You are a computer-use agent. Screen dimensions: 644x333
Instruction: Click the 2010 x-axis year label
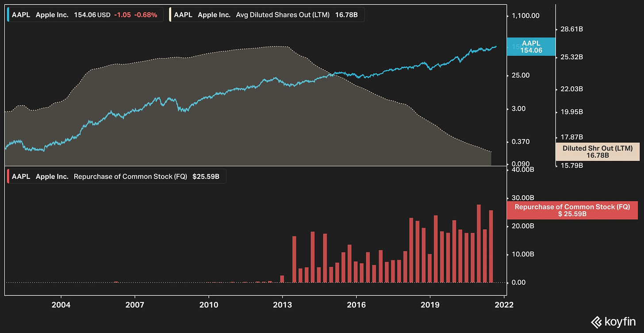(209, 305)
